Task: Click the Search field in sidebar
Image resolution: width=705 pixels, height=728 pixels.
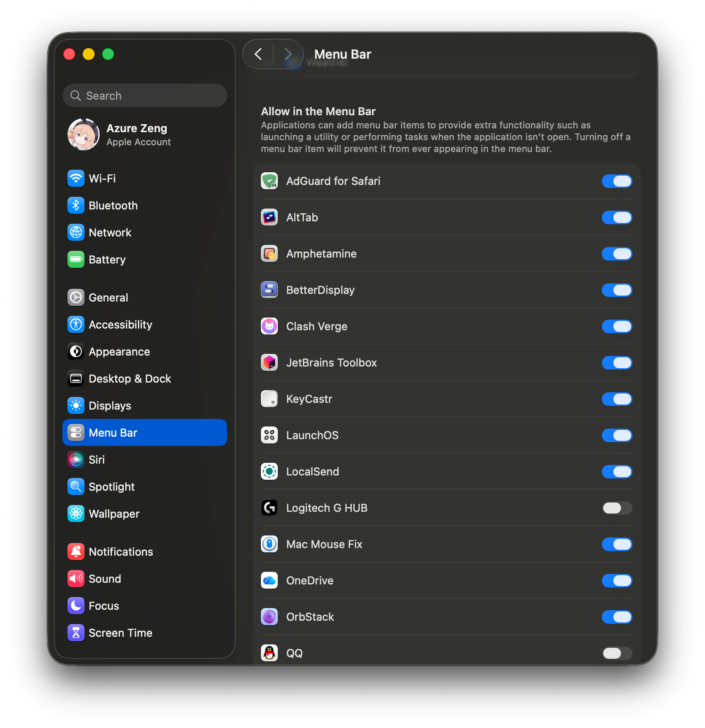Action: [145, 95]
